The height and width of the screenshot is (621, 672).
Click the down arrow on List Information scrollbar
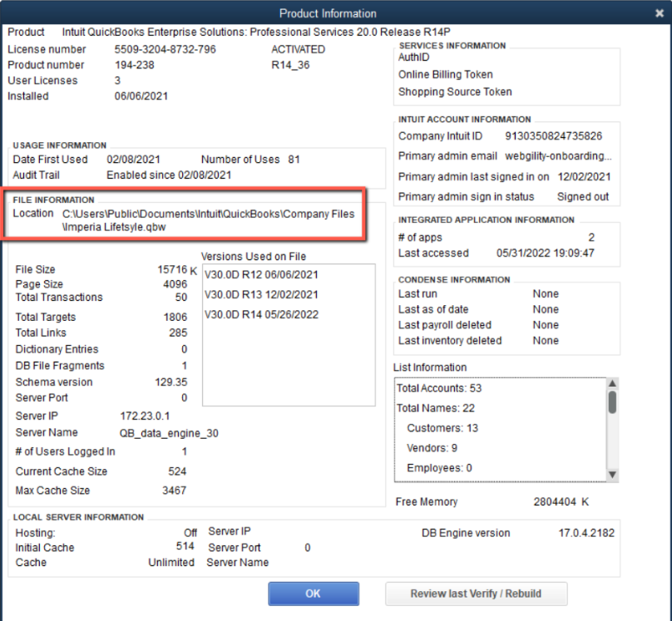point(613,474)
